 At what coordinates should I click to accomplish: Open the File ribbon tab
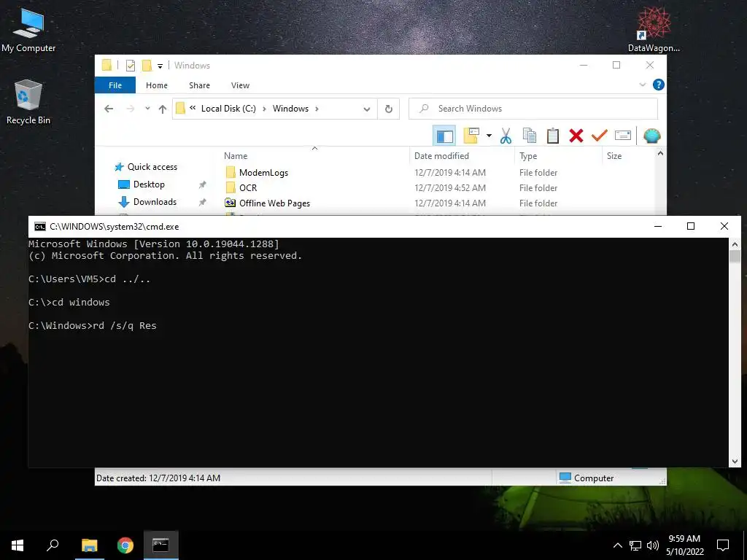[x=115, y=85]
